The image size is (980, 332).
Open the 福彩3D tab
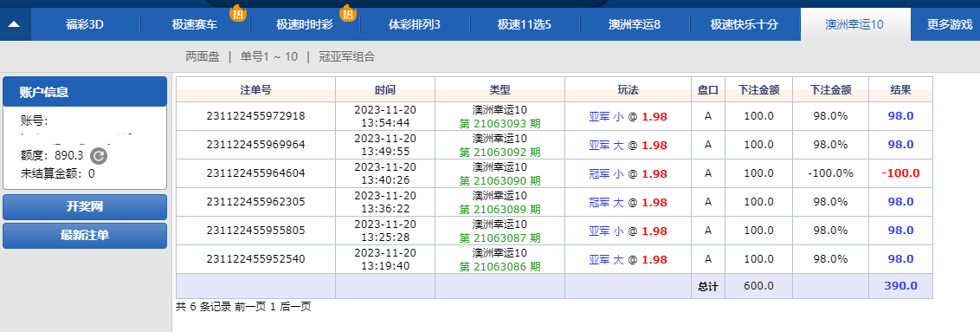(84, 25)
